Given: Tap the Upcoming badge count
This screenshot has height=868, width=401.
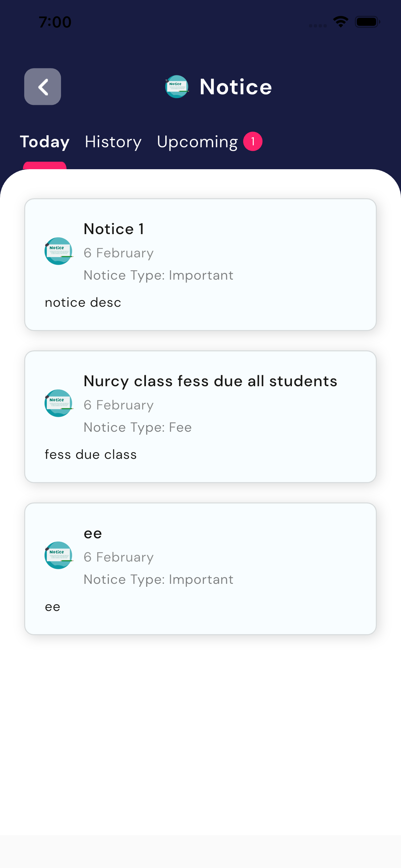Looking at the screenshot, I should 253,141.
